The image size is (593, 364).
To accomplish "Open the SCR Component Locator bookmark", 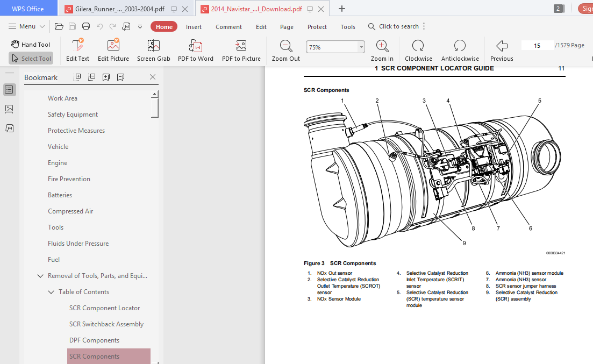I will point(104,308).
